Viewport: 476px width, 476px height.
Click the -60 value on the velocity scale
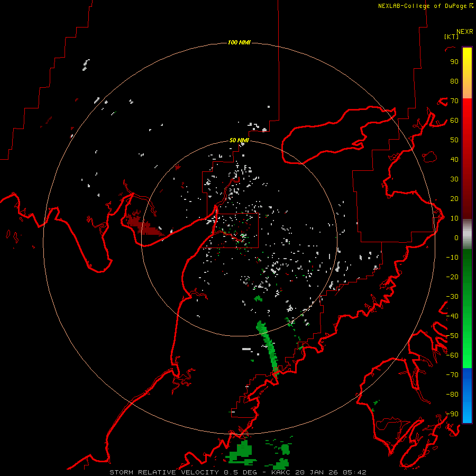452,355
